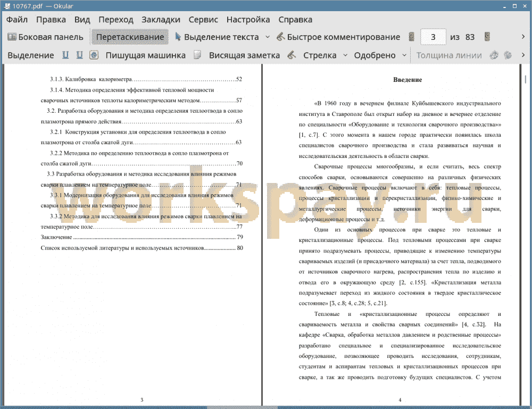Screen dimensions: 532x409
Task: Select the strikeout annotation icon
Action: [x=94, y=55]
